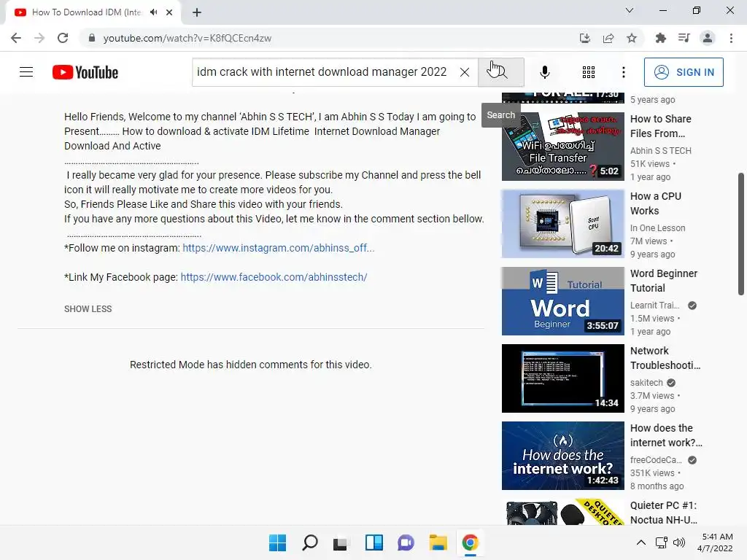Expand the system tray hidden icons chevron
This screenshot has height=560, width=747.
(641, 542)
